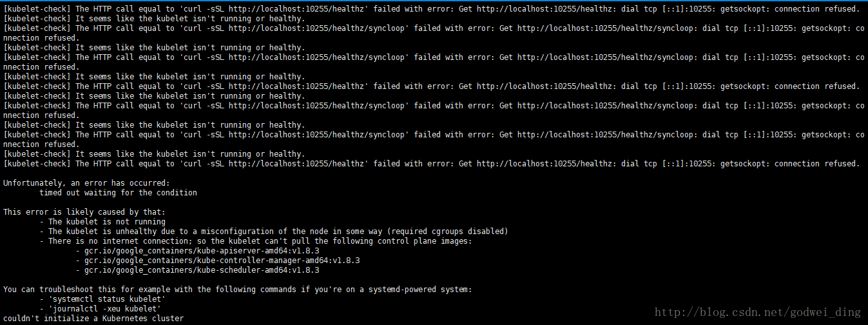Click first 'kubelet isn't running or healthy' line

(x=154, y=19)
